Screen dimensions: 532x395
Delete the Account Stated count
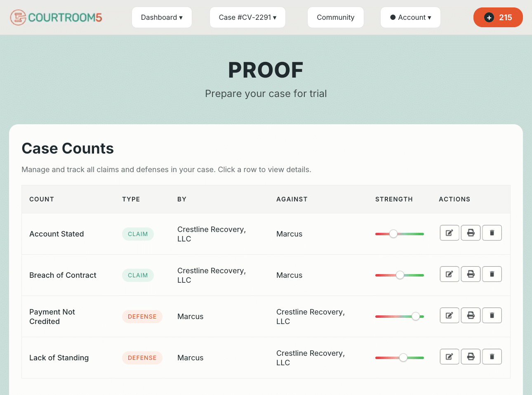click(x=492, y=233)
